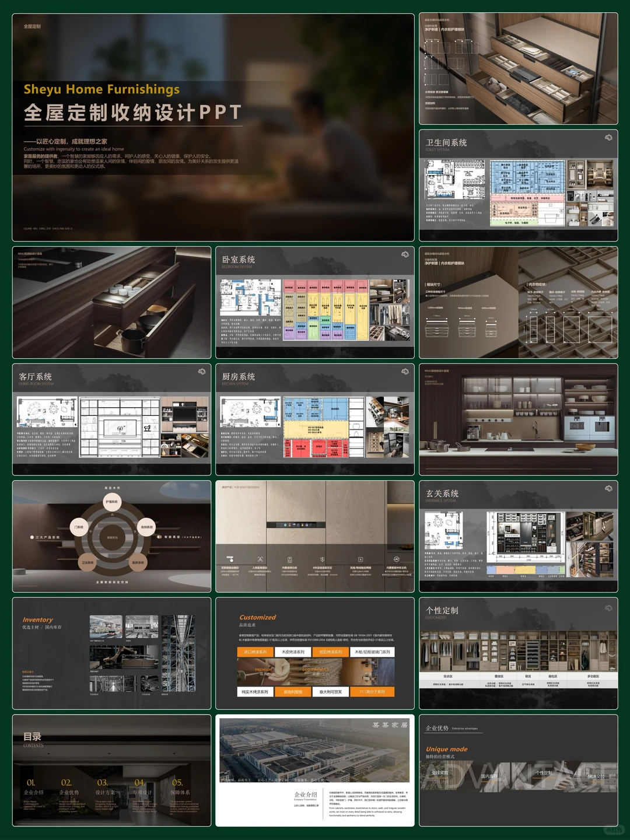Click the PET高分子系列 orange label
The height and width of the screenshot is (840, 630).
[372, 691]
